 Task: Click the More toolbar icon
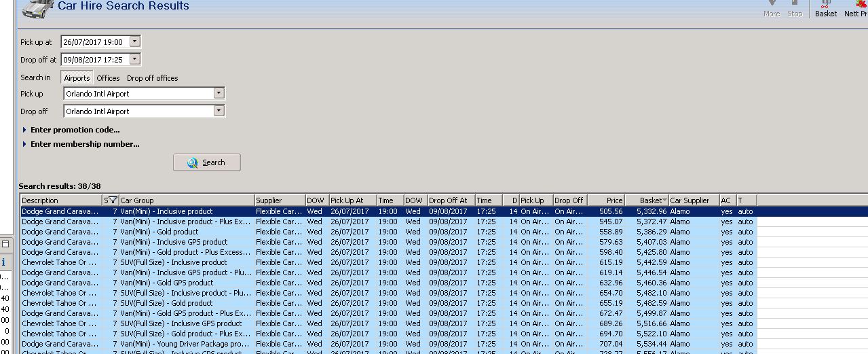[x=772, y=8]
